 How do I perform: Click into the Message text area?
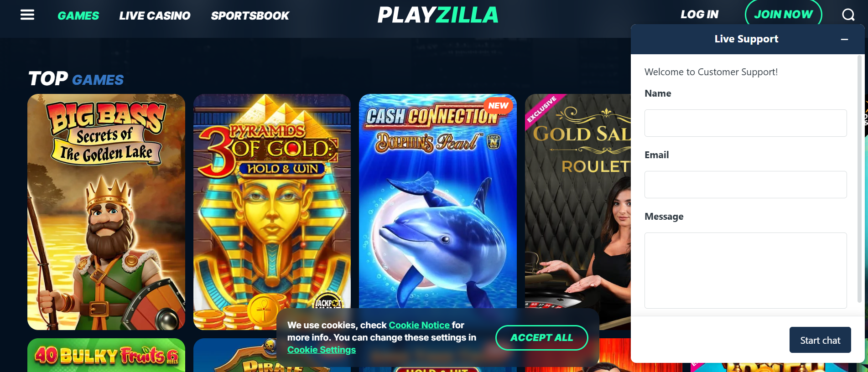(745, 270)
